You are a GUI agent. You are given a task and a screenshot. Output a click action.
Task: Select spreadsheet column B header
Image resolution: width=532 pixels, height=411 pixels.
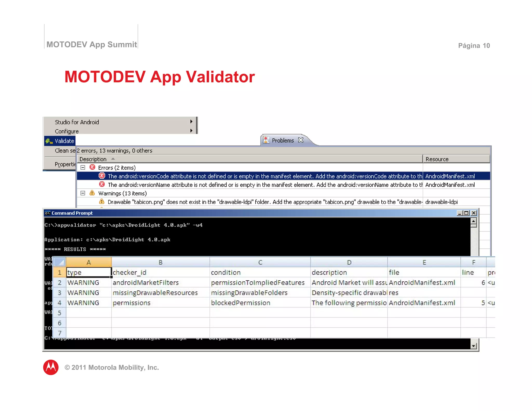click(161, 262)
